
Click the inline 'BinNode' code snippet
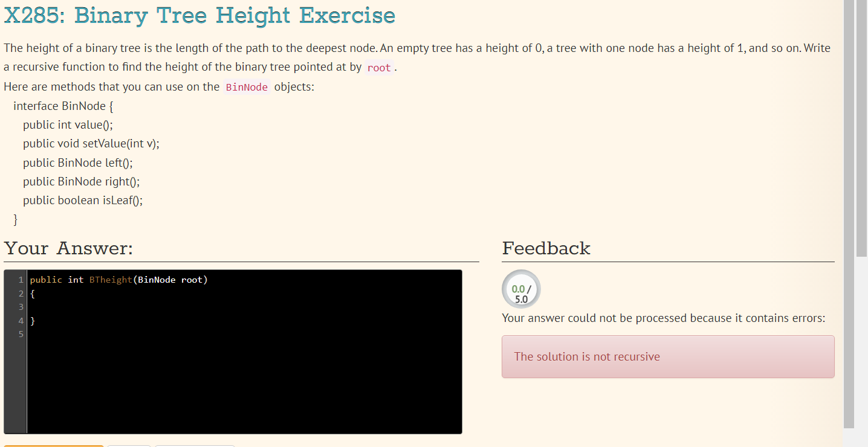(247, 87)
